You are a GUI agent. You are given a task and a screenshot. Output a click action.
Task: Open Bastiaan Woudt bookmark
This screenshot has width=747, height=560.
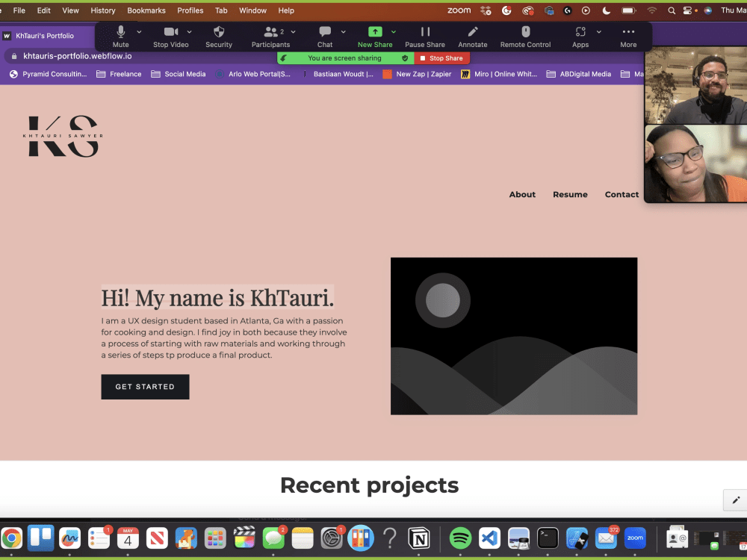pyautogui.click(x=338, y=74)
